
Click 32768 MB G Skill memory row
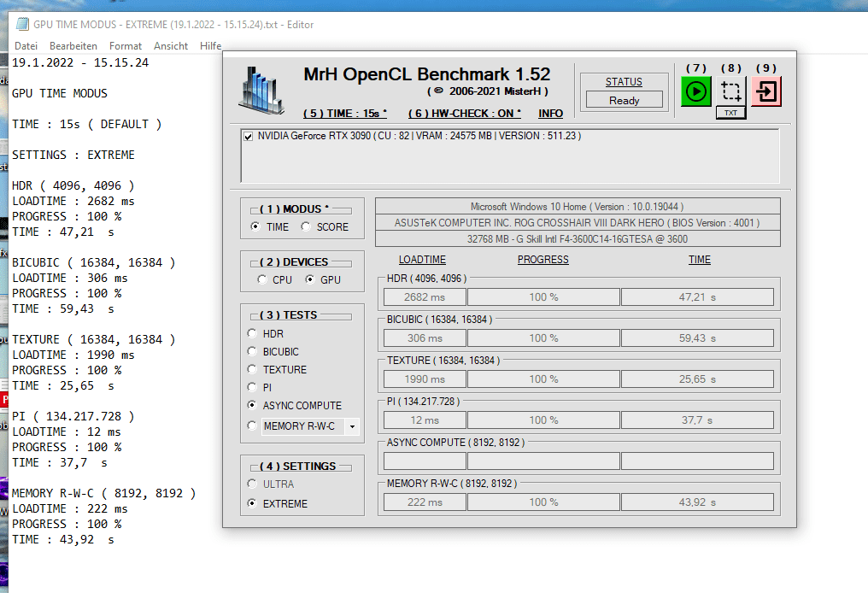coord(578,238)
